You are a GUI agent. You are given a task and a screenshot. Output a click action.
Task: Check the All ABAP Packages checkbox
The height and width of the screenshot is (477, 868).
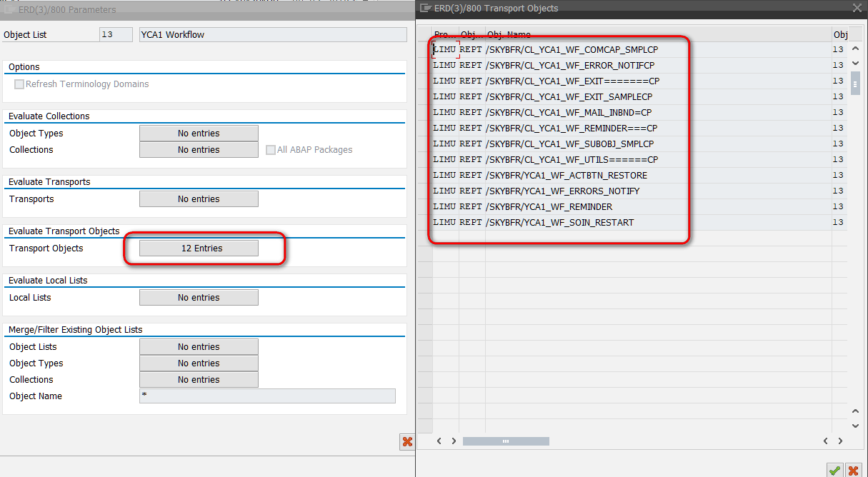pyautogui.click(x=270, y=149)
